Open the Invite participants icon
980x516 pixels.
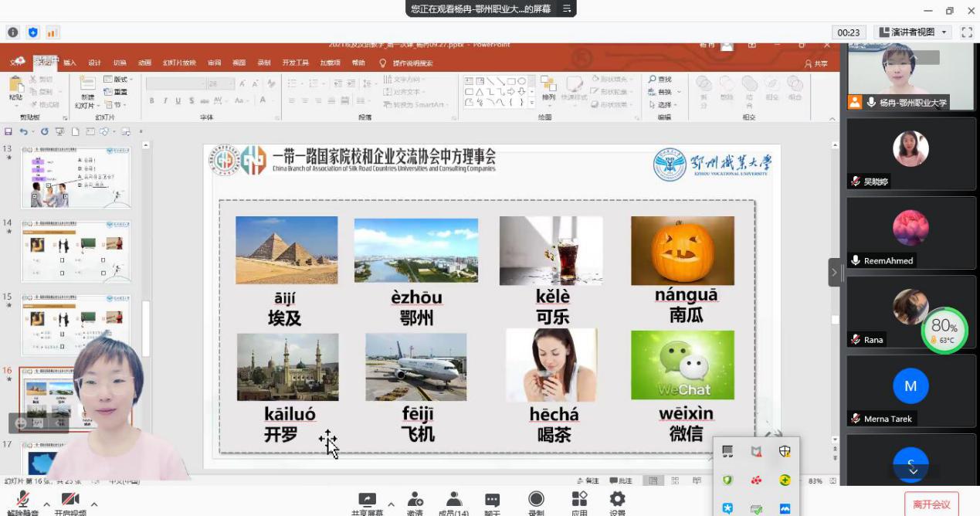(x=415, y=500)
